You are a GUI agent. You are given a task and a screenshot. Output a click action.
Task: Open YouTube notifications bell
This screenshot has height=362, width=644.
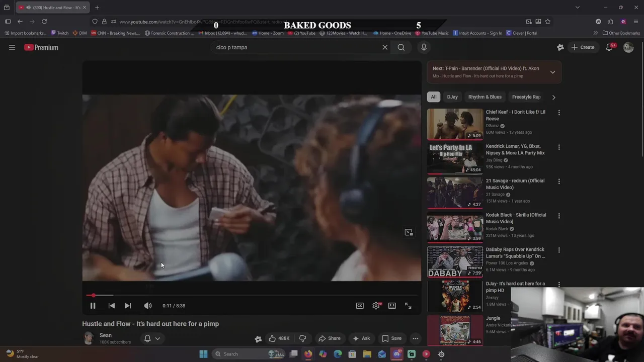pos(609,47)
